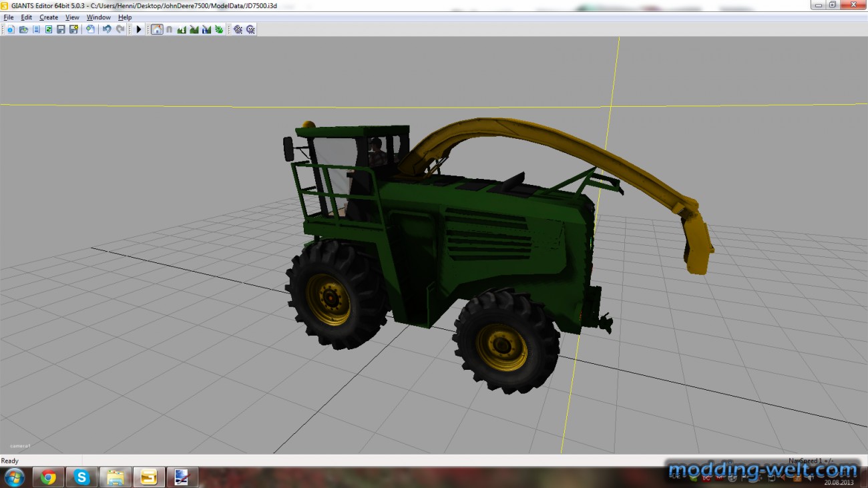Click the New scene toolbar icon

[x=11, y=29]
